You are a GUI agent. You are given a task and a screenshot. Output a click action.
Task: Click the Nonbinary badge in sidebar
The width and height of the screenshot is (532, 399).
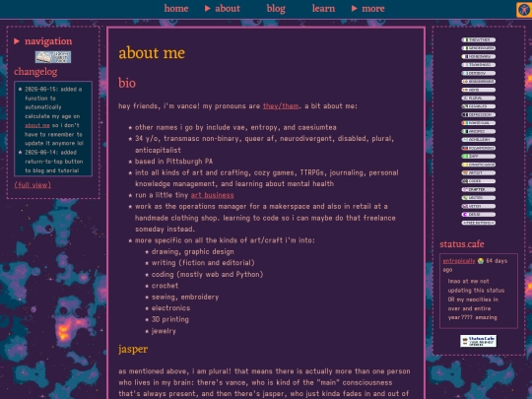[x=479, y=57]
